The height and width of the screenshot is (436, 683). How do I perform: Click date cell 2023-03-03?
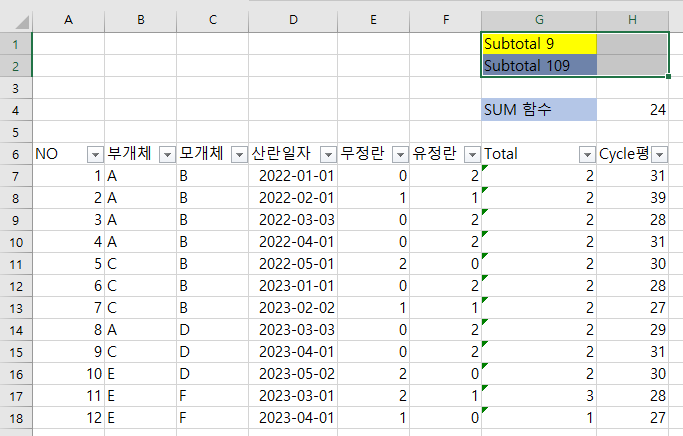(293, 330)
